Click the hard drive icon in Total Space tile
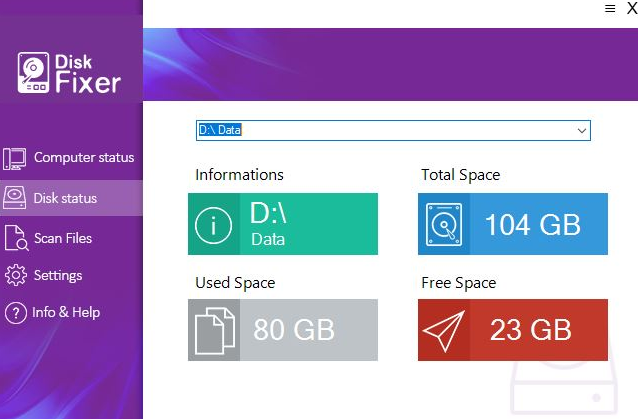Screen dimensions: 638x419 point(444,225)
